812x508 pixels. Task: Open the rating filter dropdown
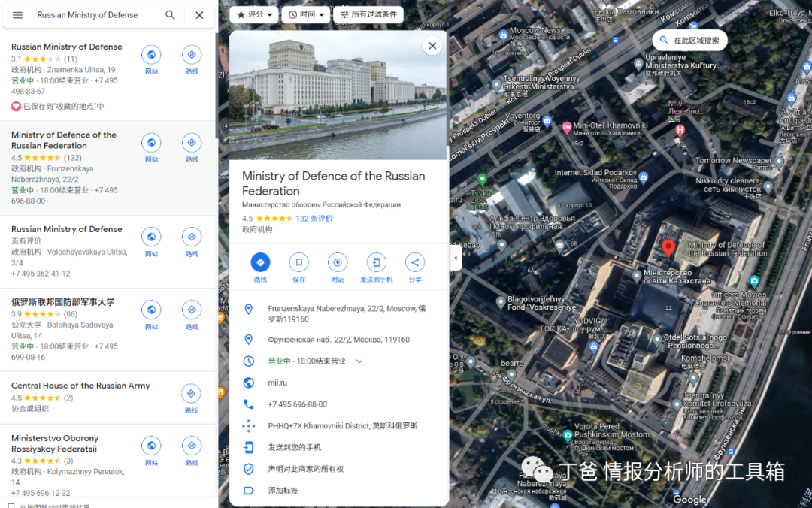click(254, 14)
